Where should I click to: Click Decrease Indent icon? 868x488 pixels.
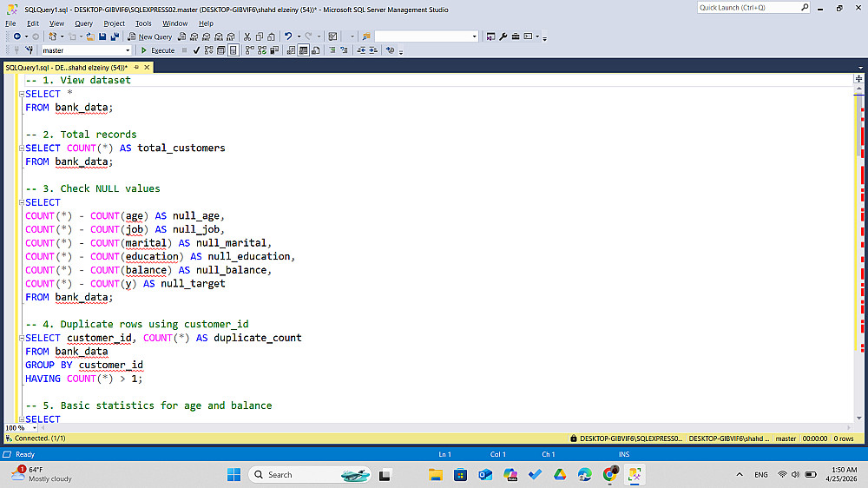361,50
